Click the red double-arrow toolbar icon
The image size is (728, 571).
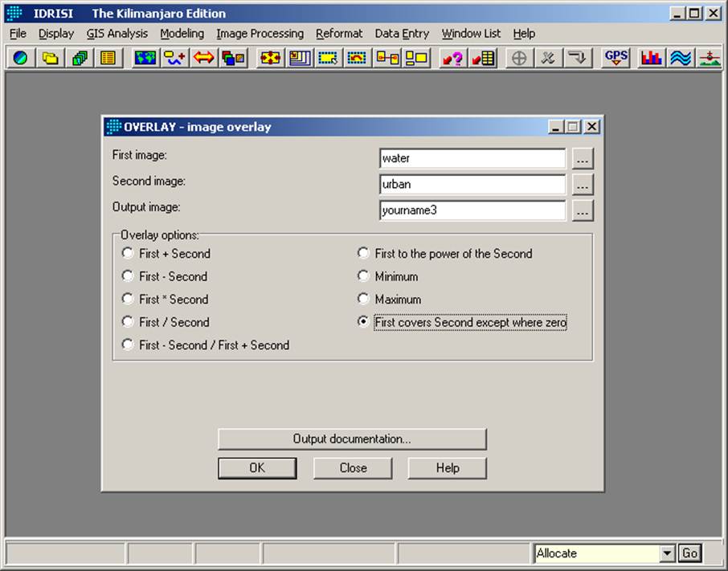pyautogui.click(x=204, y=58)
